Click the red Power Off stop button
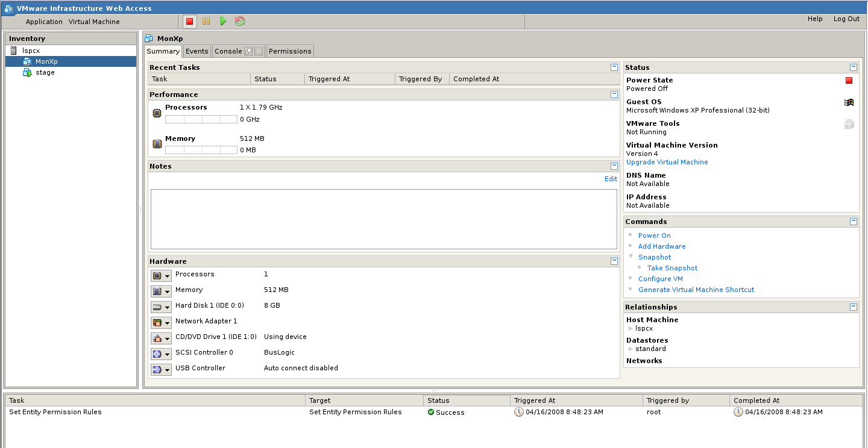868x448 pixels. tap(189, 22)
